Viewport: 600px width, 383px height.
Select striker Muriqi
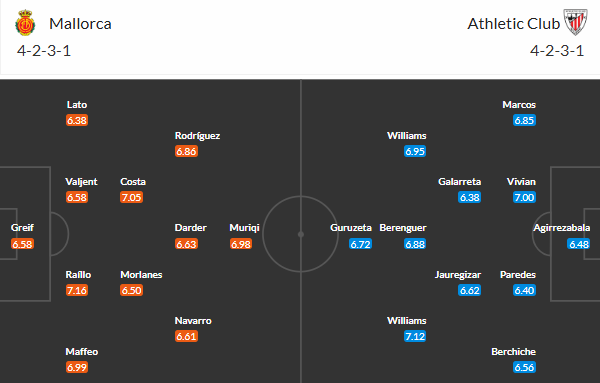245,228
